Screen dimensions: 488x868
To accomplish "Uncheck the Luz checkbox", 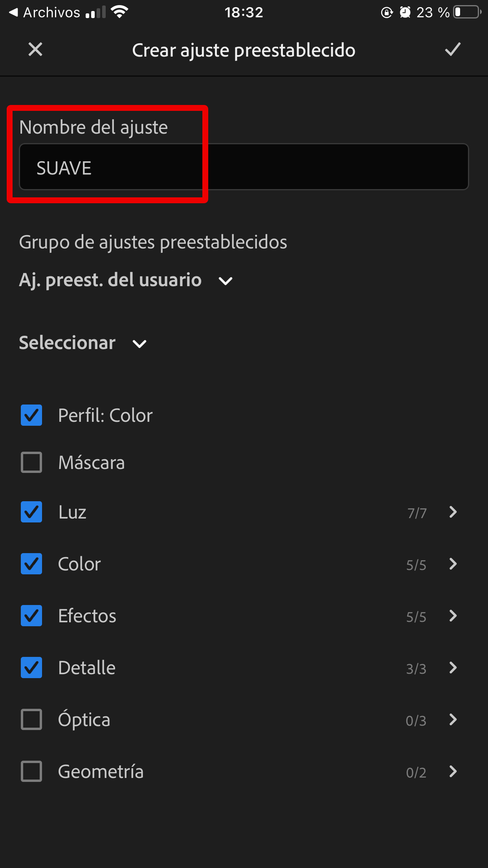I will point(31,512).
